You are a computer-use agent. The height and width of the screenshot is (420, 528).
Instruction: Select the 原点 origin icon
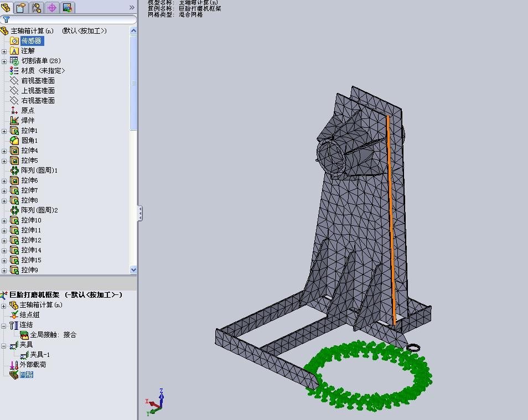pos(14,111)
